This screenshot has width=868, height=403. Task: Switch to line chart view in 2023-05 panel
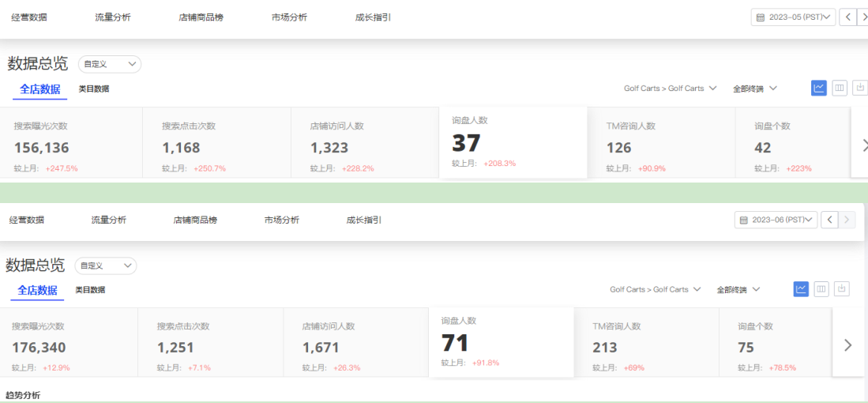(x=819, y=88)
